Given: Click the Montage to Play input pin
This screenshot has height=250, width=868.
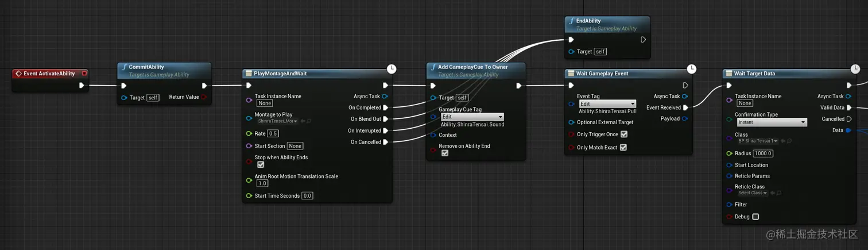Looking at the screenshot, I should click(249, 118).
